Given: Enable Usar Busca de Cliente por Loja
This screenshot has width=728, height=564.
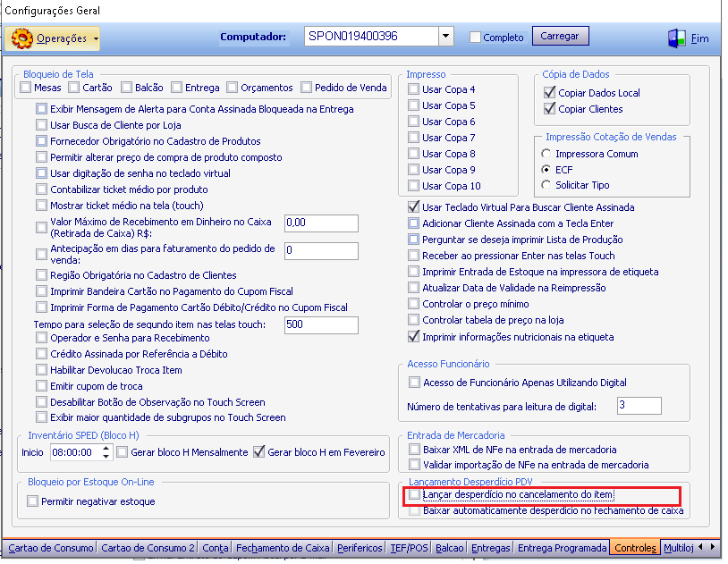Looking at the screenshot, I should 42,125.
